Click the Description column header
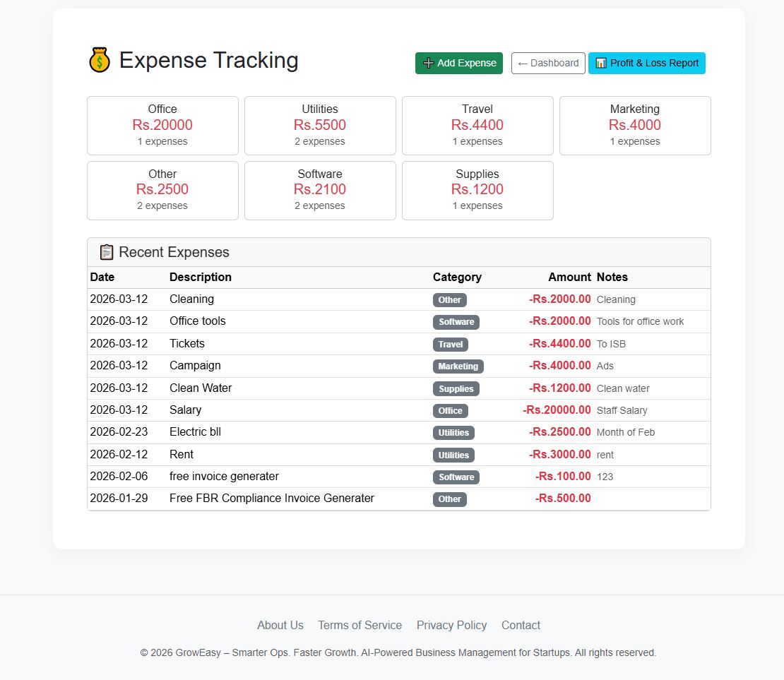Screen dimensions: 784x680 tap(201, 277)
